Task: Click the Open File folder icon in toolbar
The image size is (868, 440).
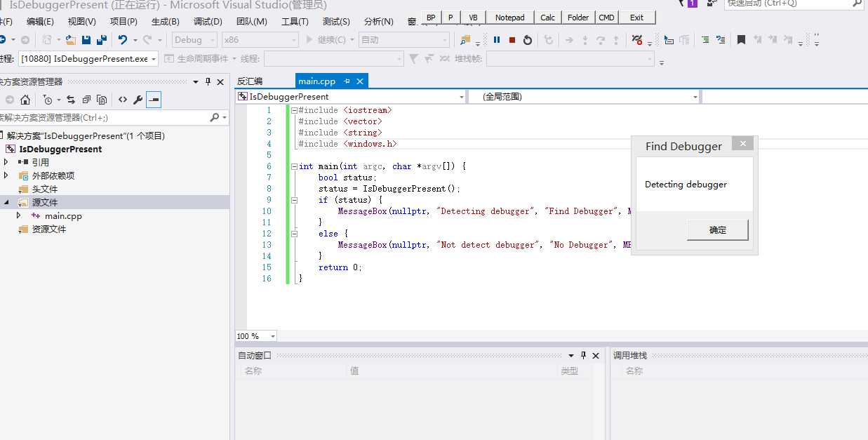Action: tap(70, 40)
